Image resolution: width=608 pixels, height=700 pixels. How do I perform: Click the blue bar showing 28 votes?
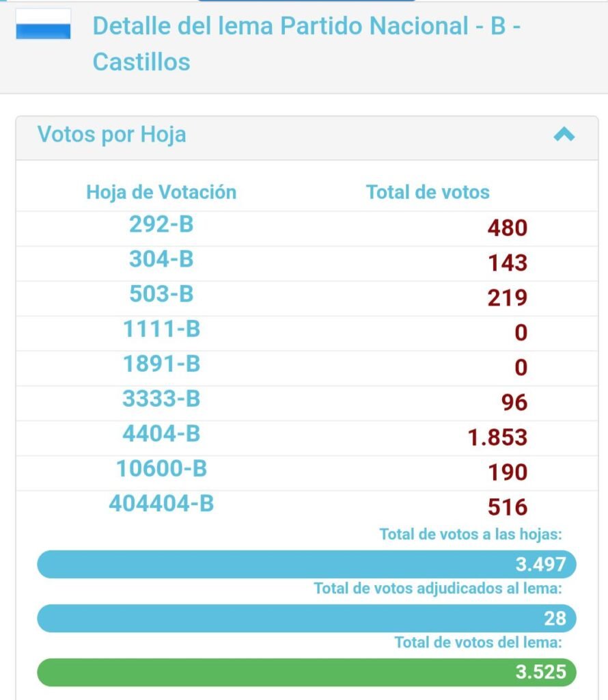point(307,618)
